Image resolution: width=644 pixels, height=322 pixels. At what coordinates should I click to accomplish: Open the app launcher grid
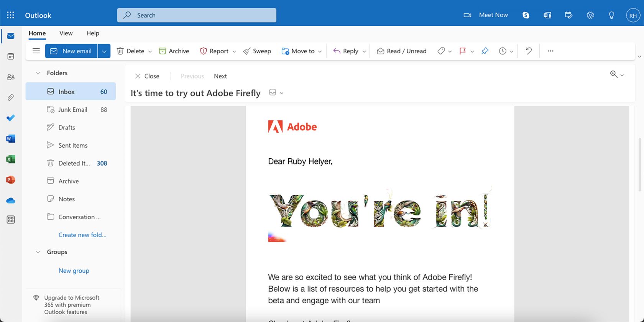click(11, 15)
